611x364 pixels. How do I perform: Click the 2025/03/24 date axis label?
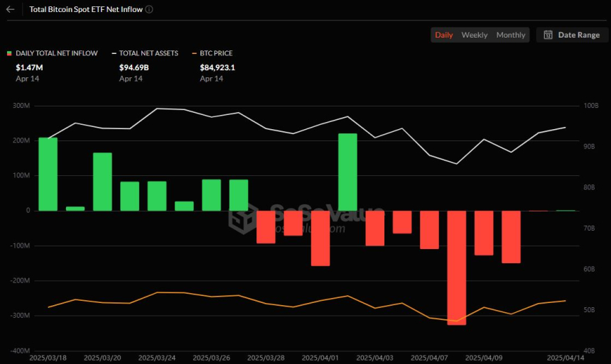tap(157, 358)
